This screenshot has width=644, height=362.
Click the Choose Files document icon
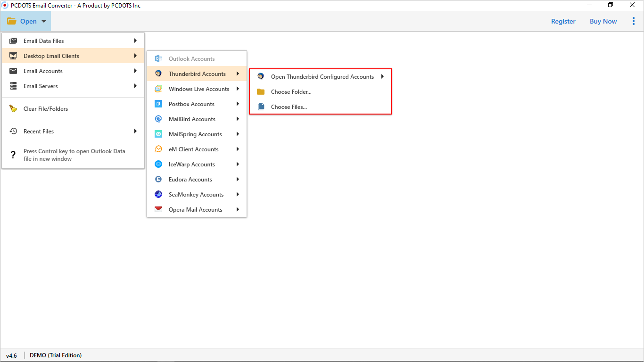pyautogui.click(x=261, y=107)
